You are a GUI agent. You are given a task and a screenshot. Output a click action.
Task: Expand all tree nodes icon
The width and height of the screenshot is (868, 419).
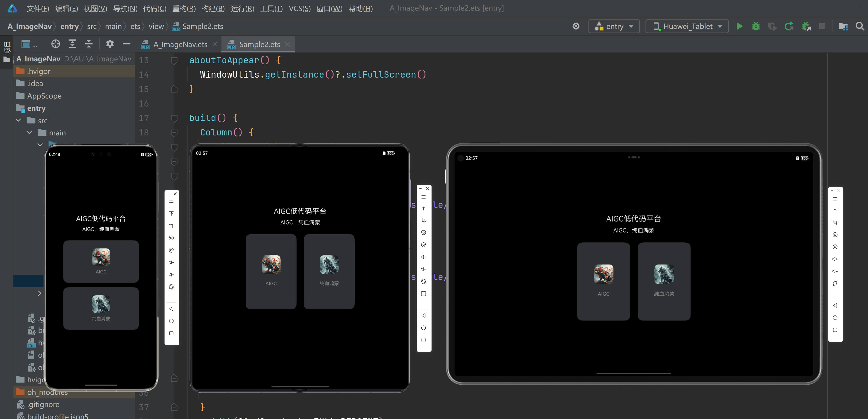coord(72,44)
